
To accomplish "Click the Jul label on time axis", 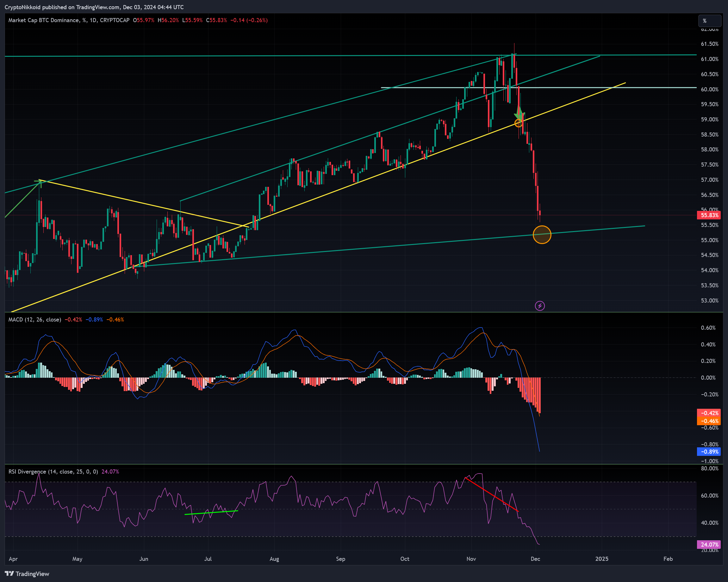I will pos(208,559).
